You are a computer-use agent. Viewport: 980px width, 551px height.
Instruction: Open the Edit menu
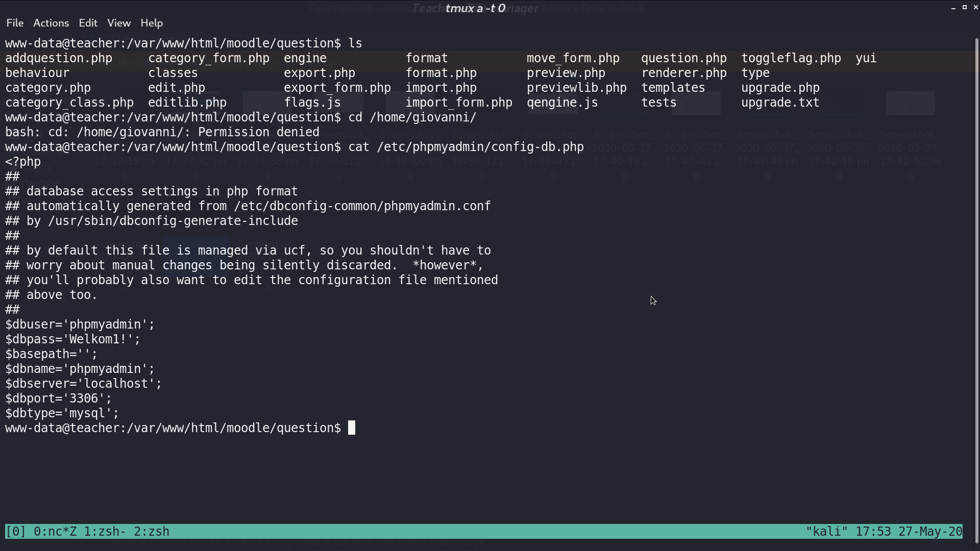88,23
